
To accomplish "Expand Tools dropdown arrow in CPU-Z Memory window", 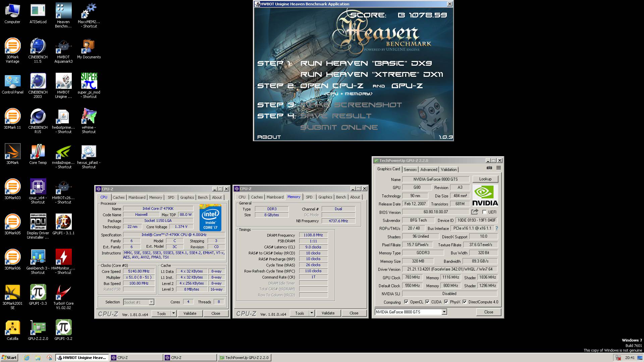I will 312,313.
